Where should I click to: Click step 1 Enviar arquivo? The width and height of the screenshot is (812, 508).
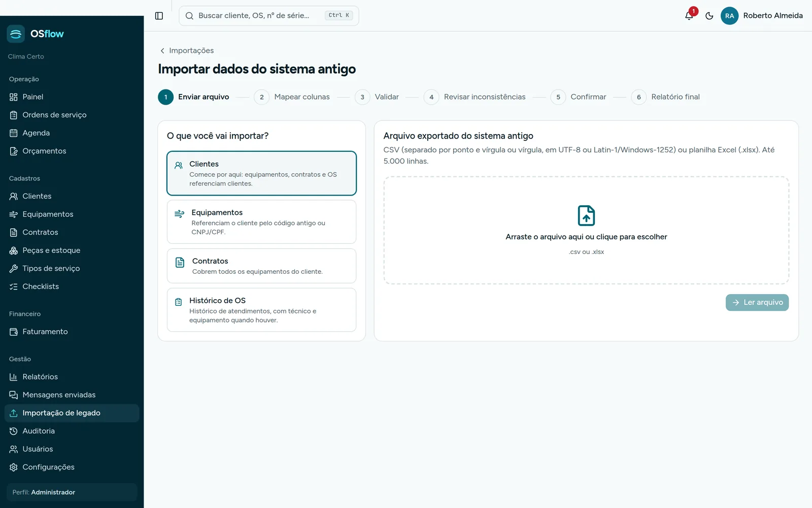[194, 97]
